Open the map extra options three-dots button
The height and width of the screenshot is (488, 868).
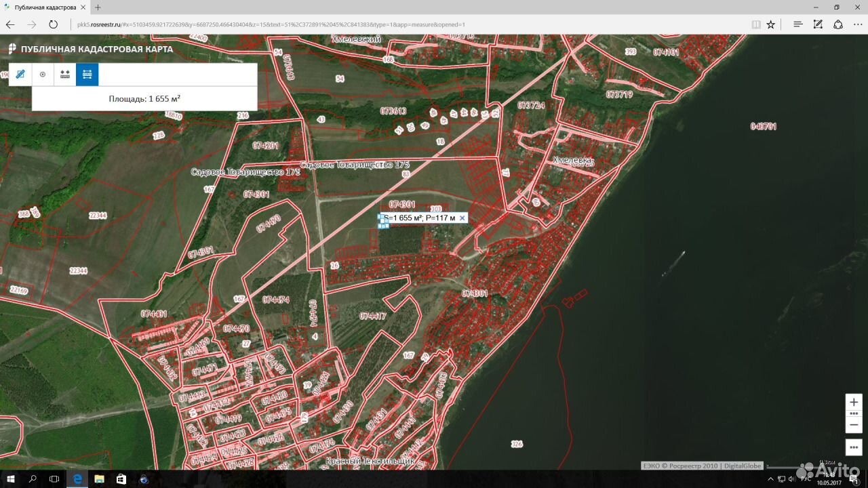coord(854,447)
